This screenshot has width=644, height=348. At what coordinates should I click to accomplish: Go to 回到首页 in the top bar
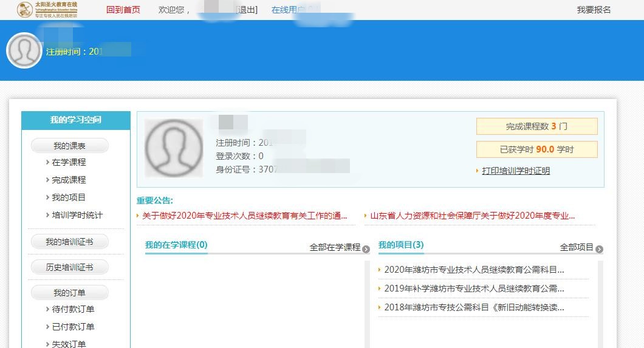[123, 10]
